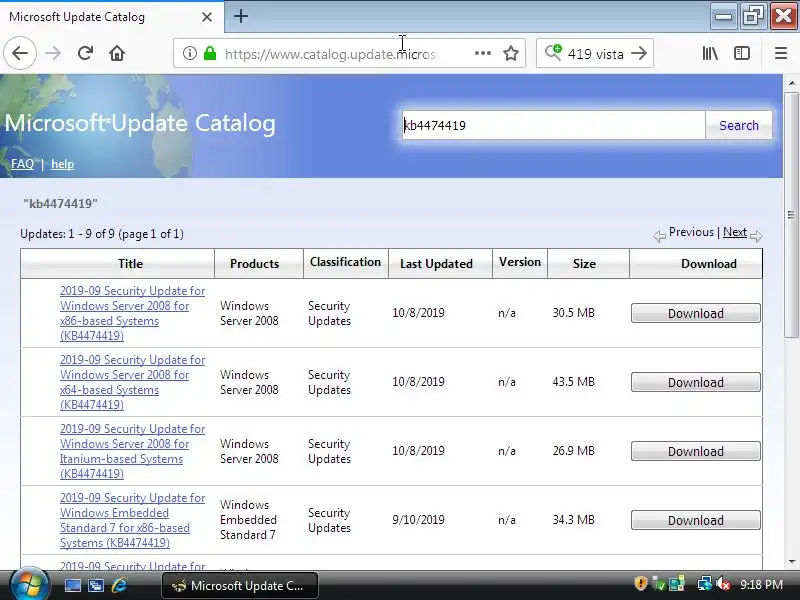Go back to the previous page

tap(20, 53)
